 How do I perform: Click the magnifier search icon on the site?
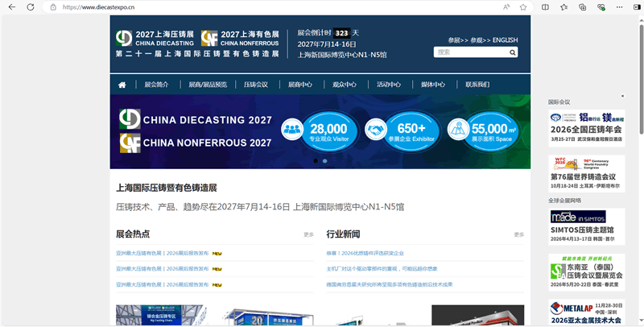tap(512, 52)
